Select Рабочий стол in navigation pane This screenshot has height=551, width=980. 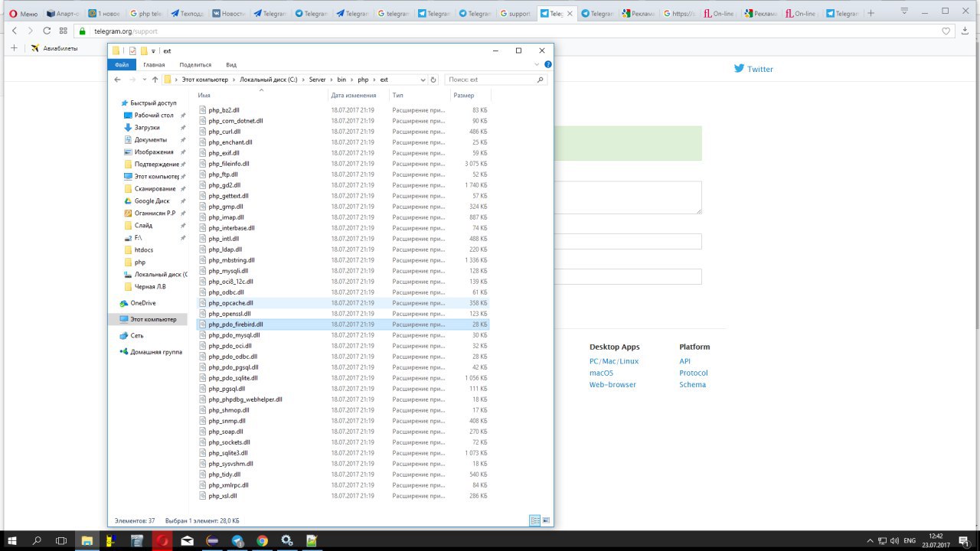click(154, 115)
